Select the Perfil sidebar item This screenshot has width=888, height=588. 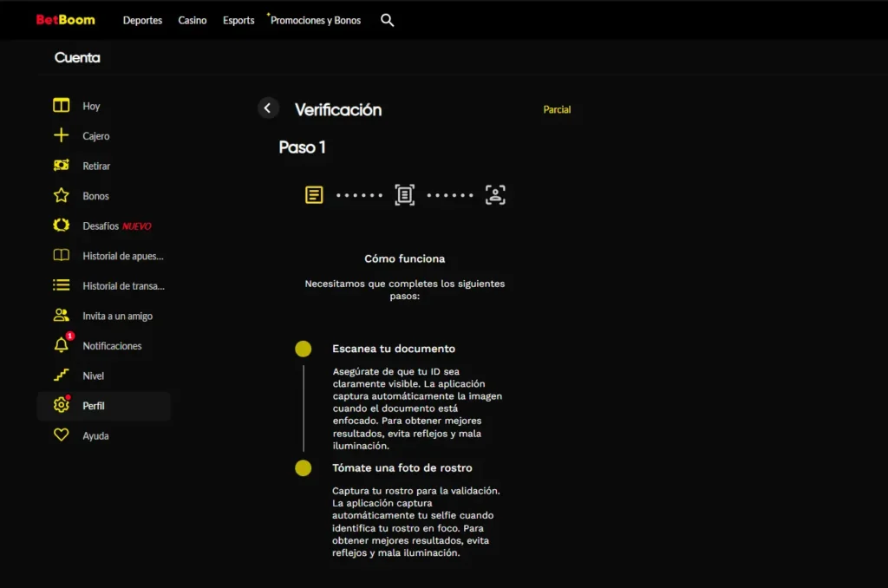(x=104, y=406)
